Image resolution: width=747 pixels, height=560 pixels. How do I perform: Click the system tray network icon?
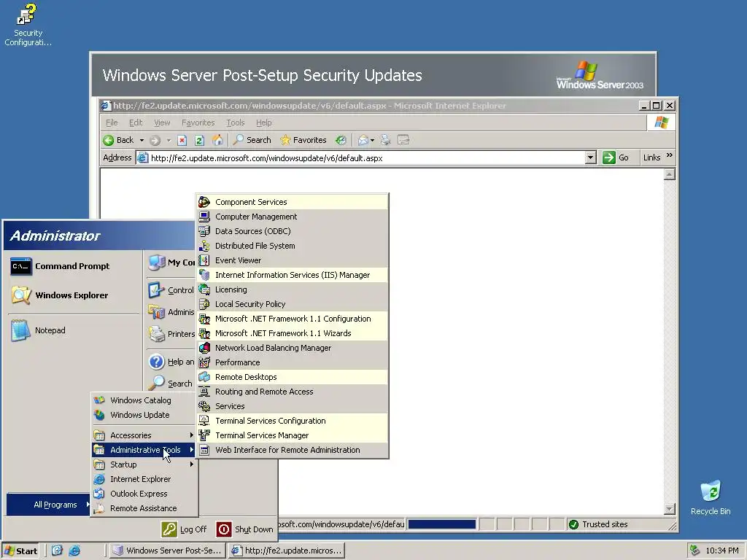tap(695, 551)
